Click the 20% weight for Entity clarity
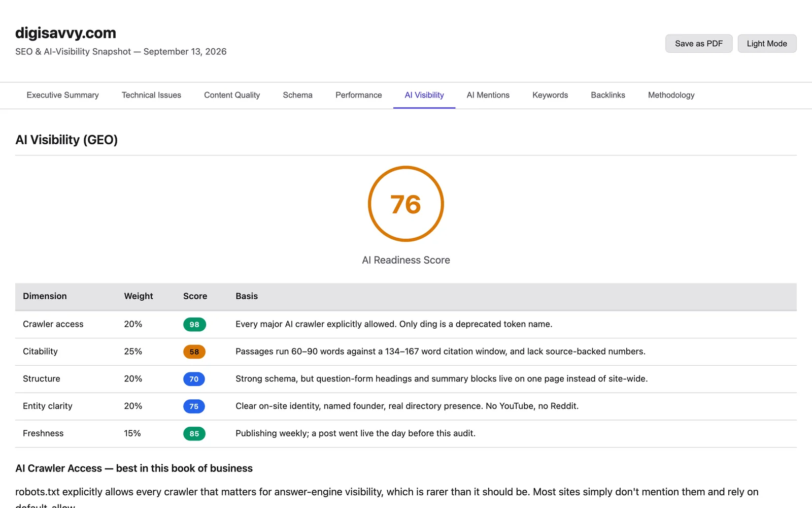Screen dimensions: 812x508 [x=133, y=406]
